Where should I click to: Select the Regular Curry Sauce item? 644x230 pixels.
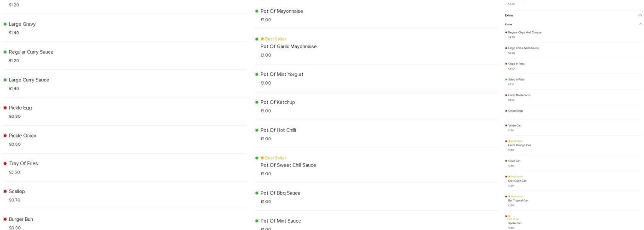point(31,52)
